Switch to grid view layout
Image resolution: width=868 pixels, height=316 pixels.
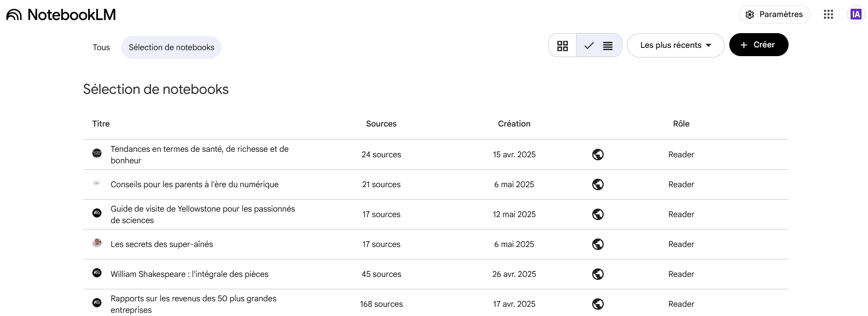pos(563,46)
